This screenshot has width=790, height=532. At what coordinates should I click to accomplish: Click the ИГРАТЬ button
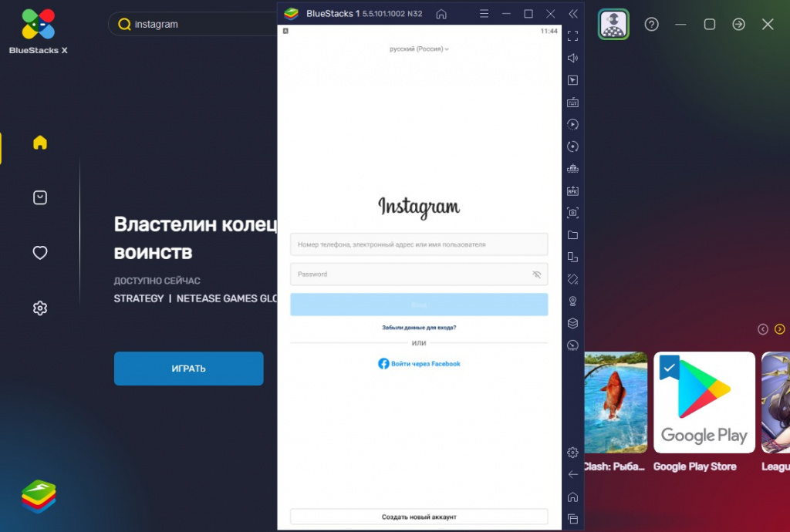pyautogui.click(x=188, y=369)
